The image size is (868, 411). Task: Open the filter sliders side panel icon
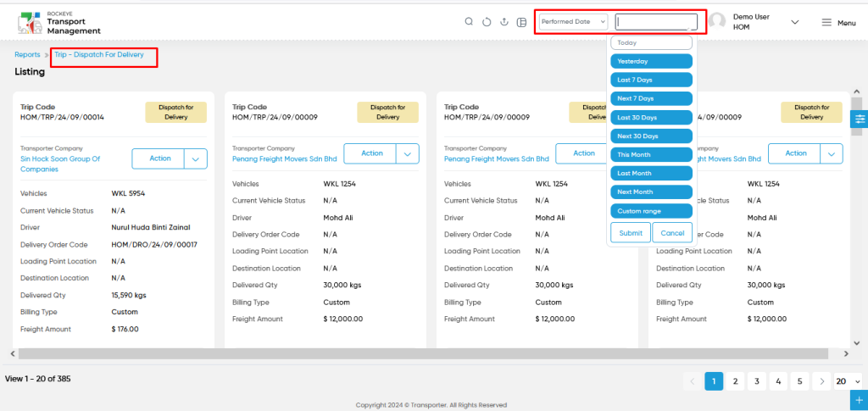[x=860, y=119]
